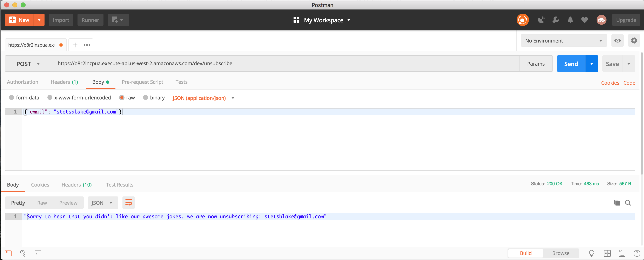
Task: Open settings via the wrench icon
Action: [x=556, y=20]
